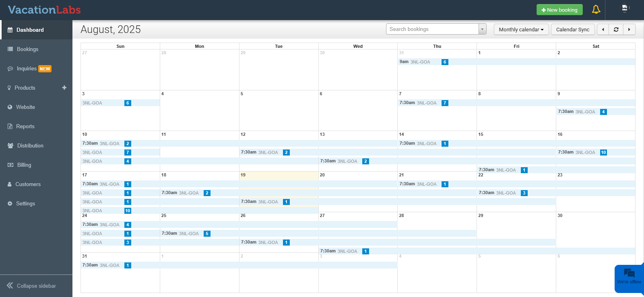Open the user profile avatar menu
644x297 pixels.
click(625, 8)
